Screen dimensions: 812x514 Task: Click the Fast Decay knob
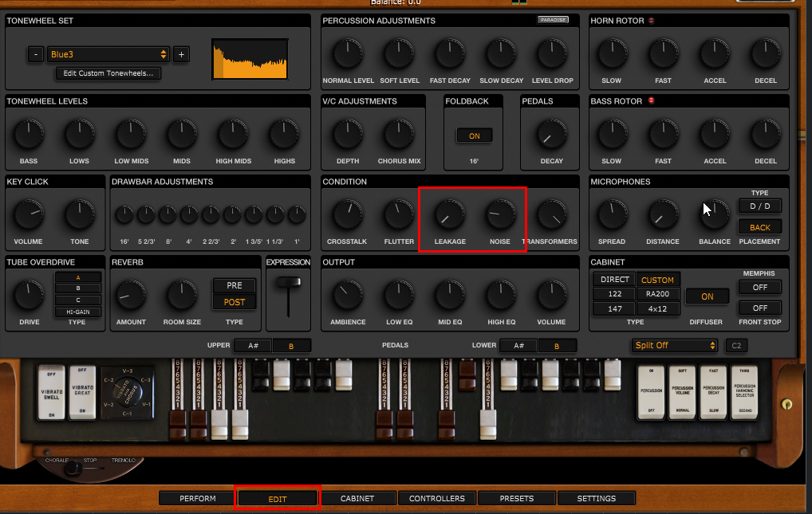tap(450, 54)
